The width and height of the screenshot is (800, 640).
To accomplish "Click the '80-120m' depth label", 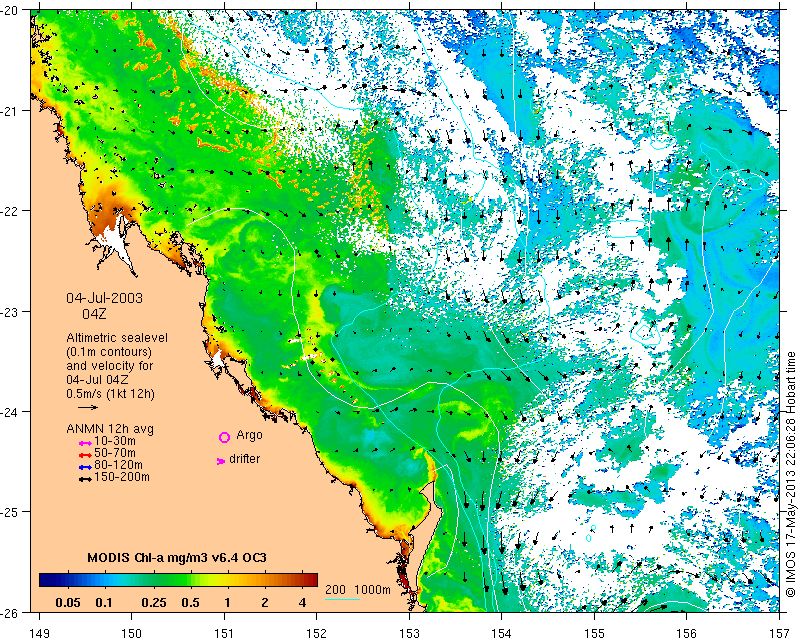I will tap(118, 465).
